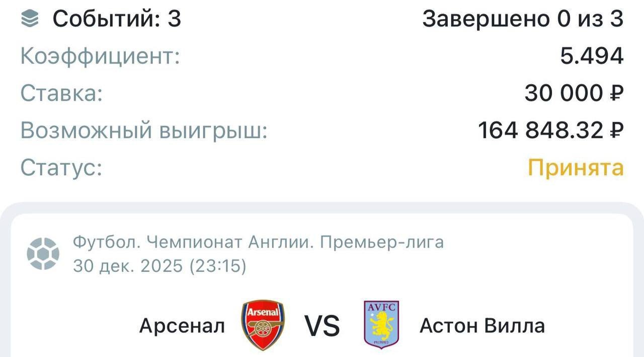Open the "Футбол. Чемпионат Англии. Премьер-лига" league line
644x357 pixels.
(259, 243)
